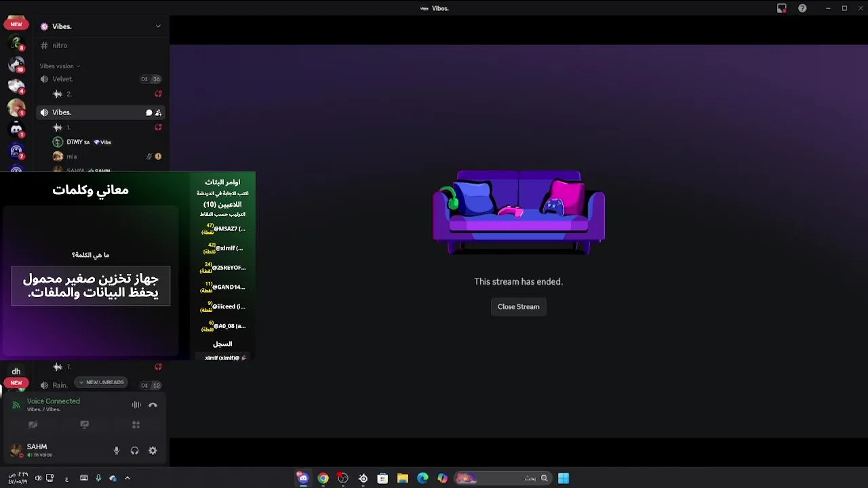Image resolution: width=868 pixels, height=488 pixels.
Task: Open server dropdown chevron beside Vibes. header
Action: (x=158, y=26)
